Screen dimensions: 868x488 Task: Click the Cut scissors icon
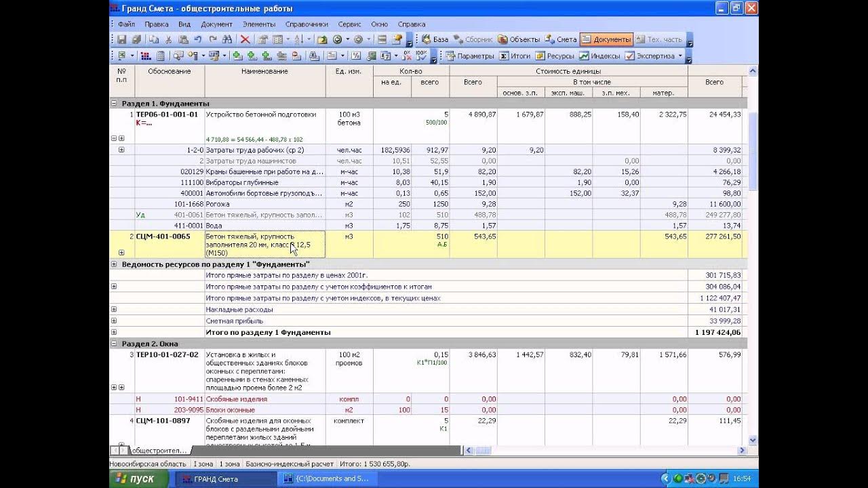tap(168, 39)
